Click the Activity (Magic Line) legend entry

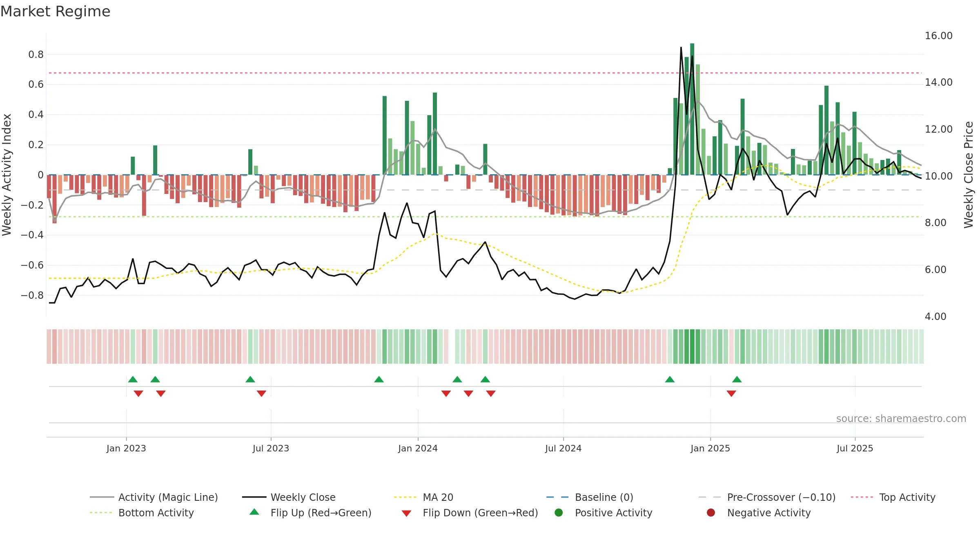(x=154, y=497)
